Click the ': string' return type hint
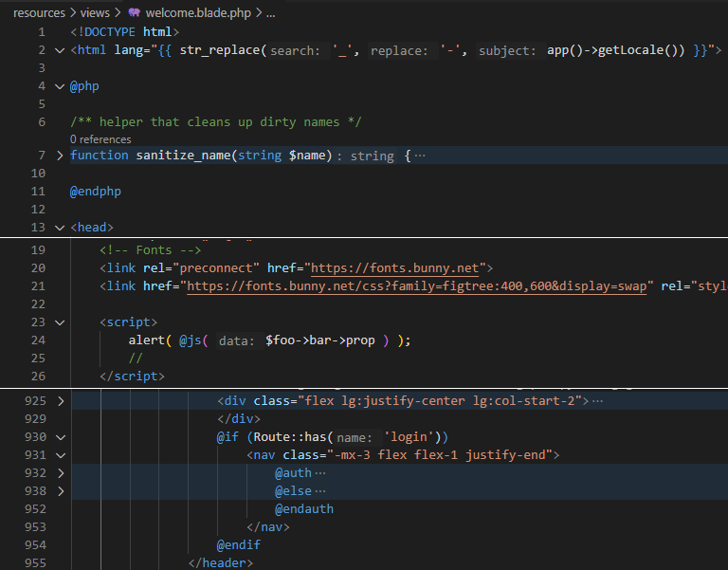 click(366, 156)
